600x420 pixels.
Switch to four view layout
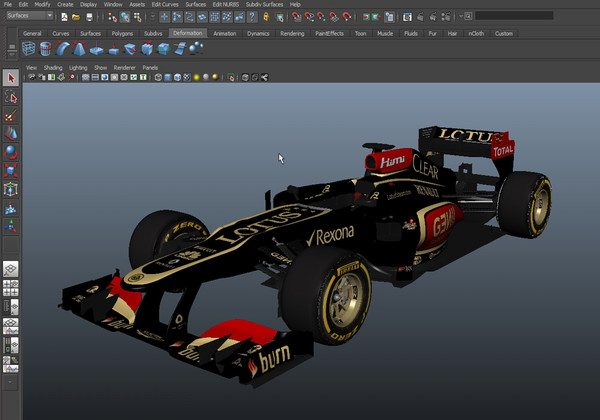11,288
